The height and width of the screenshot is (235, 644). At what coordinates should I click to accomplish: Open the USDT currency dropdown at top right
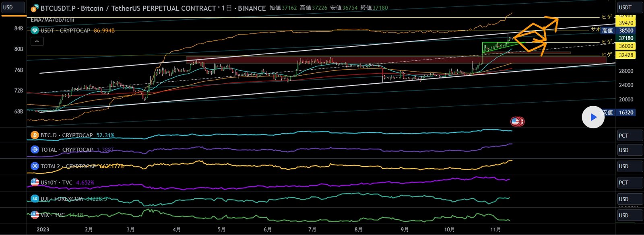tap(630, 8)
